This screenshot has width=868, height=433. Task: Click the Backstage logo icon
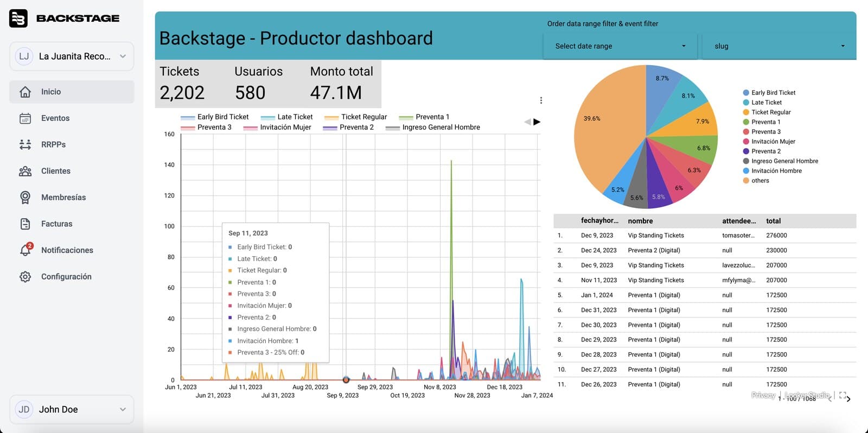point(18,18)
